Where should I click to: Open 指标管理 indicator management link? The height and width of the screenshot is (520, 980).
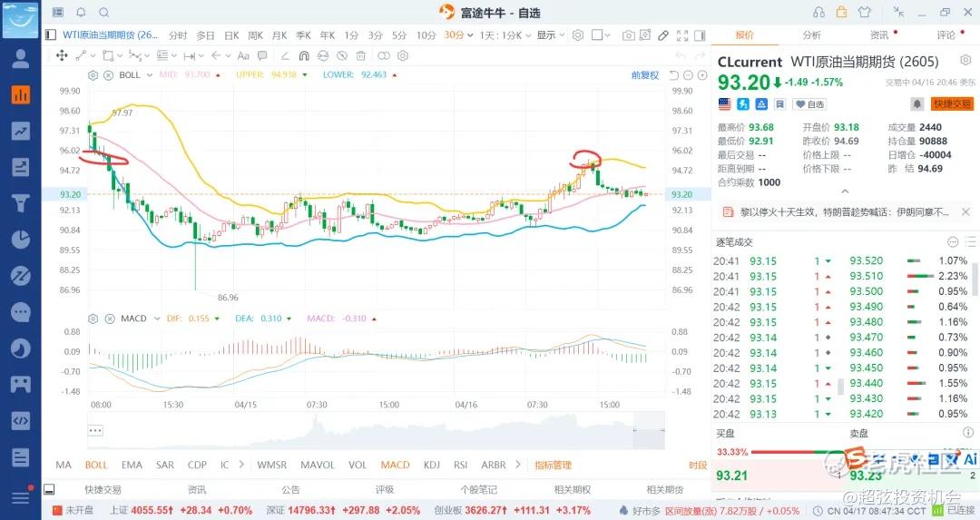click(553, 465)
